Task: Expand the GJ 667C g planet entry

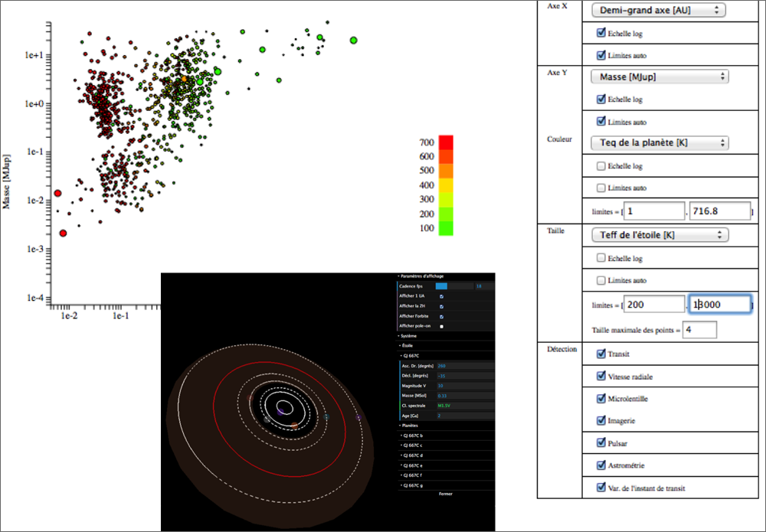Action: pyautogui.click(x=416, y=485)
